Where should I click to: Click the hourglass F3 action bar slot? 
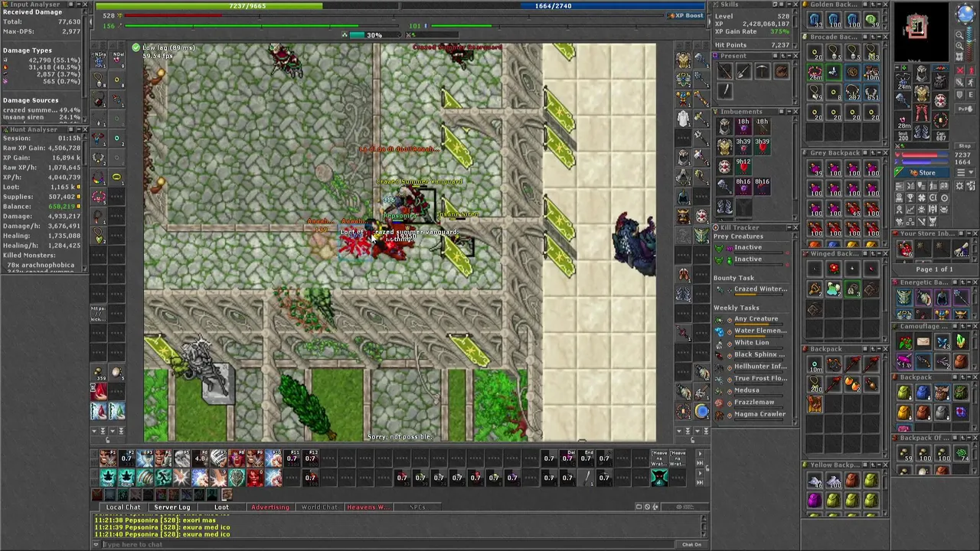click(145, 458)
